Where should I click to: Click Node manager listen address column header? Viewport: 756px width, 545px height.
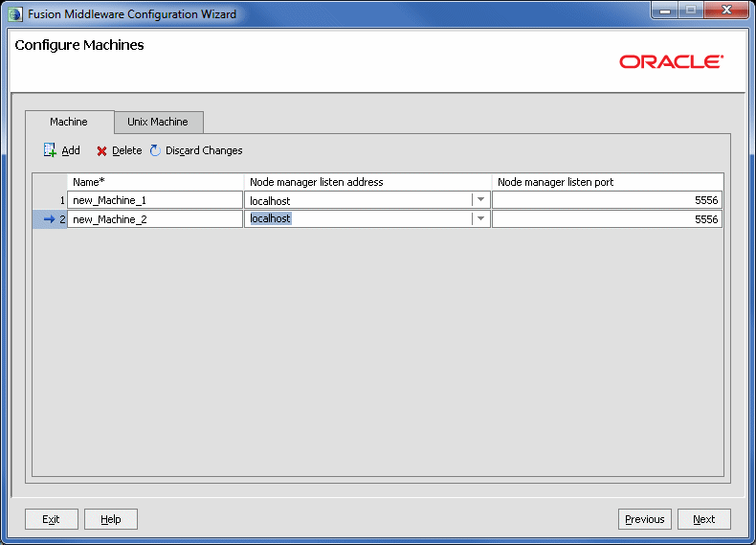[367, 182]
